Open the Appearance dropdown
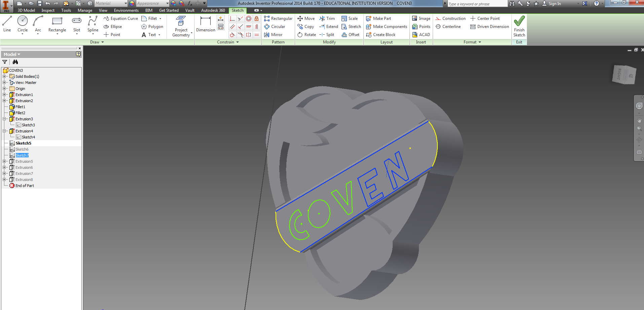This screenshot has width=644, height=310. pos(167,3)
